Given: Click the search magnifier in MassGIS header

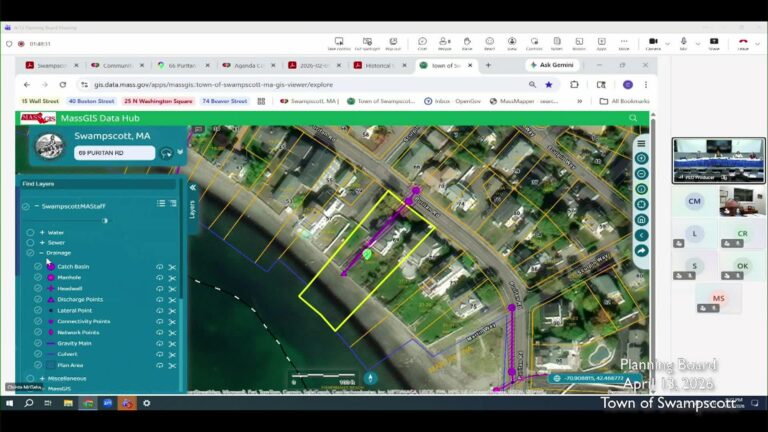Looking at the screenshot, I should pyautogui.click(x=633, y=118).
